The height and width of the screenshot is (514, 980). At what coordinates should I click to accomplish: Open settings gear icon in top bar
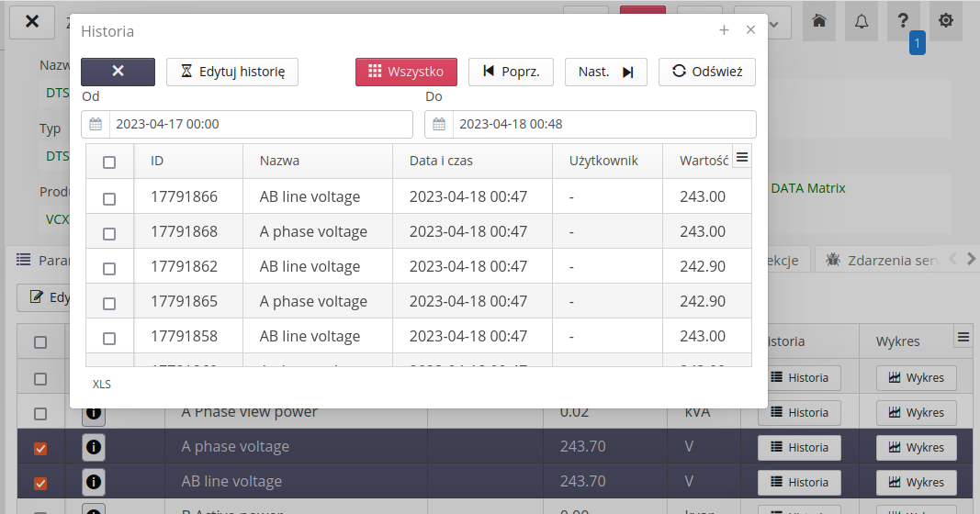(x=946, y=22)
